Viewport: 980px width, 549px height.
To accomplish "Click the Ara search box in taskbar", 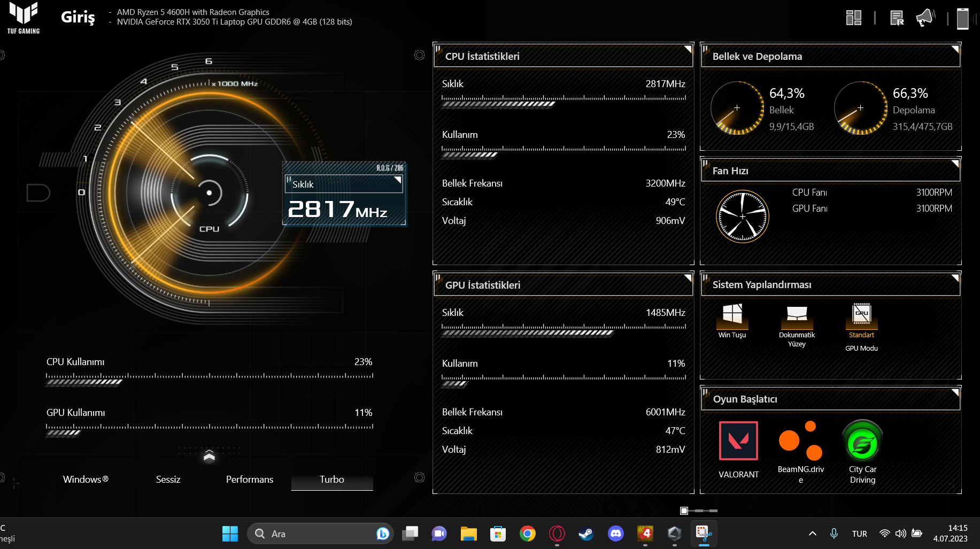I will [315, 533].
